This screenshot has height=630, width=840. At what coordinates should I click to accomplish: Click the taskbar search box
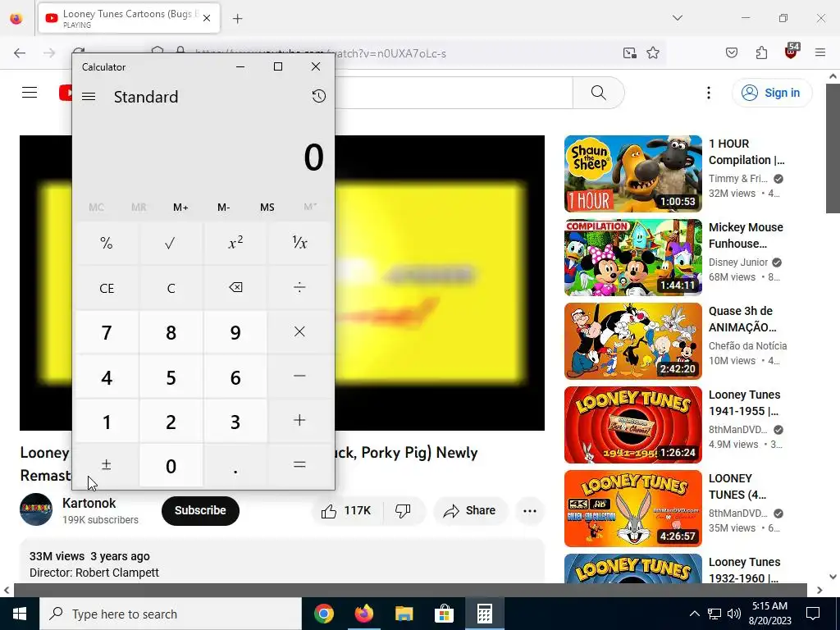point(171,614)
